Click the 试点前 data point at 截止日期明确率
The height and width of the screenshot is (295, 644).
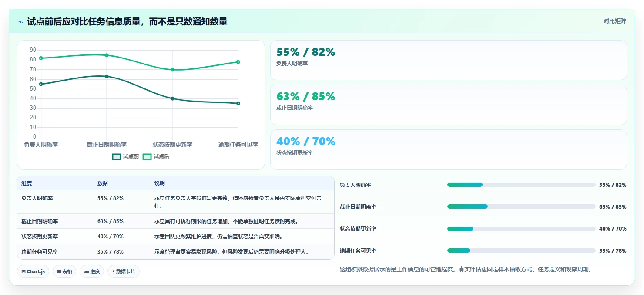107,76
